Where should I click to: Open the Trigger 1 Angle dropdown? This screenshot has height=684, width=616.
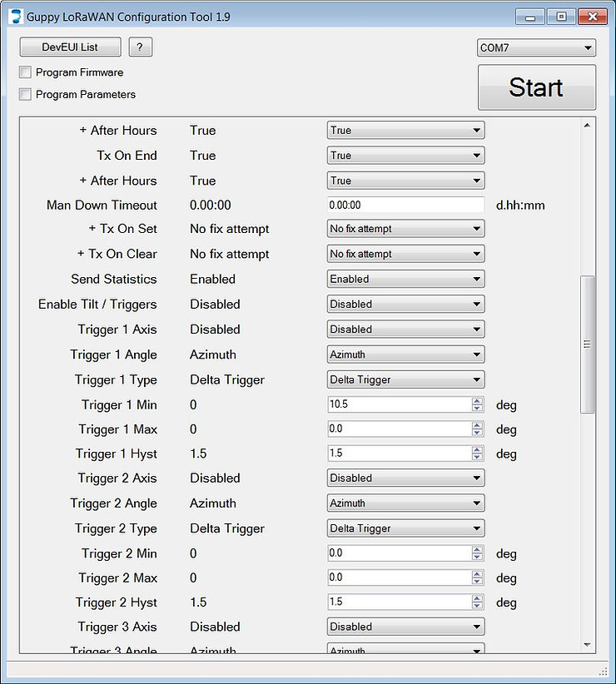[x=405, y=354]
